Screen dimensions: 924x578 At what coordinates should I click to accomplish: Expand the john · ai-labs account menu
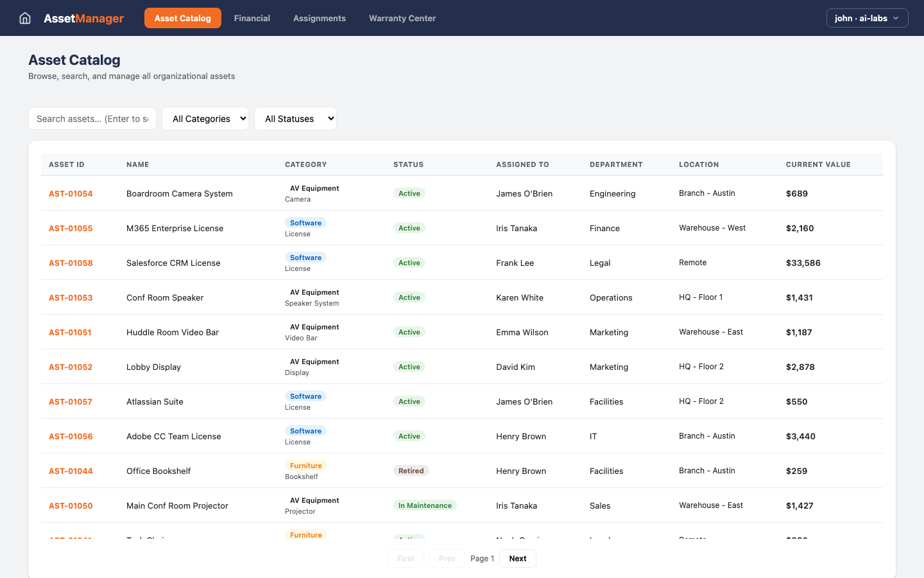[x=867, y=18]
